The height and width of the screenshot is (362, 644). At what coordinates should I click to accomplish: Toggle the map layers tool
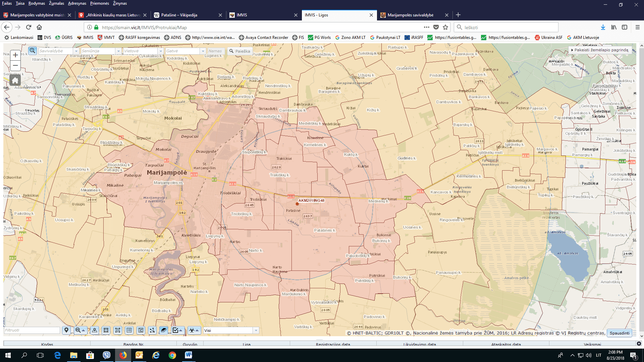[x=164, y=330]
